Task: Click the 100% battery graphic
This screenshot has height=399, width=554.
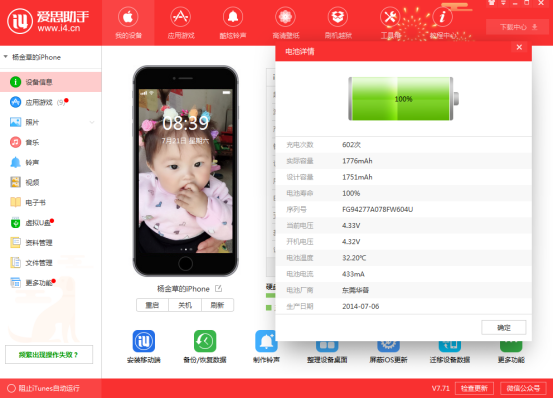Action: coord(403,99)
